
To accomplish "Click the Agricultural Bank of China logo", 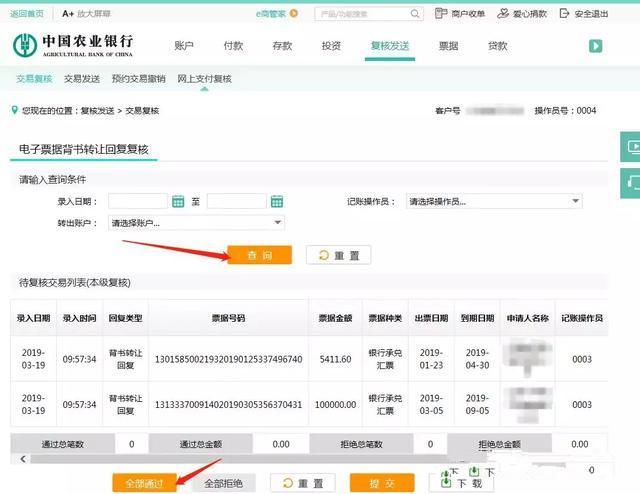I will 73,45.
